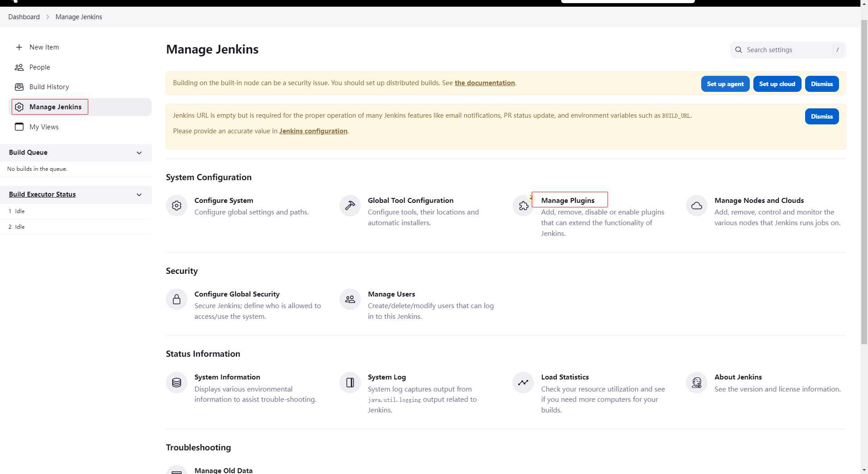Collapse the Build Executor Status panel
This screenshot has width=868, height=474.
click(x=139, y=194)
